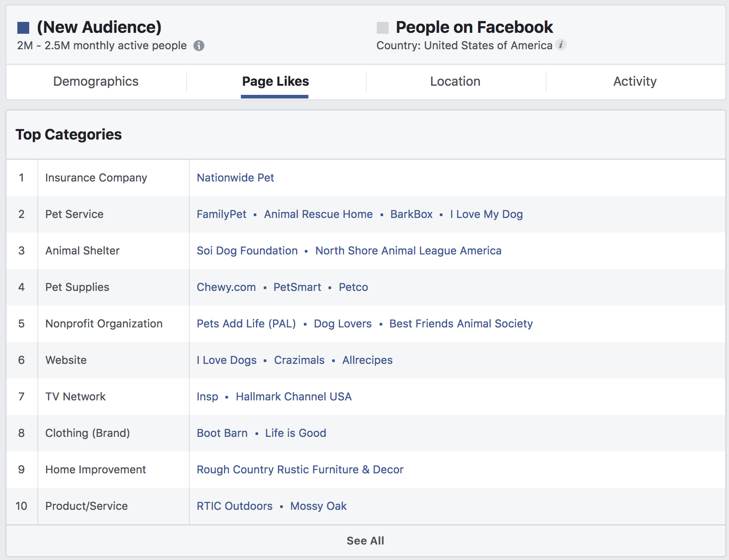The image size is (729, 560).
Task: Click the Nonprofit Organization category cell
Action: coord(114,324)
